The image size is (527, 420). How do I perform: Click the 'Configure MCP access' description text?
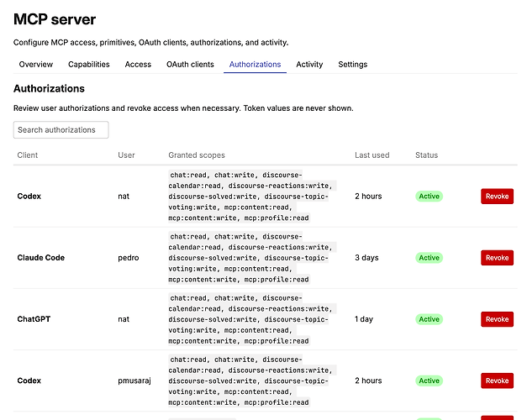point(151,42)
